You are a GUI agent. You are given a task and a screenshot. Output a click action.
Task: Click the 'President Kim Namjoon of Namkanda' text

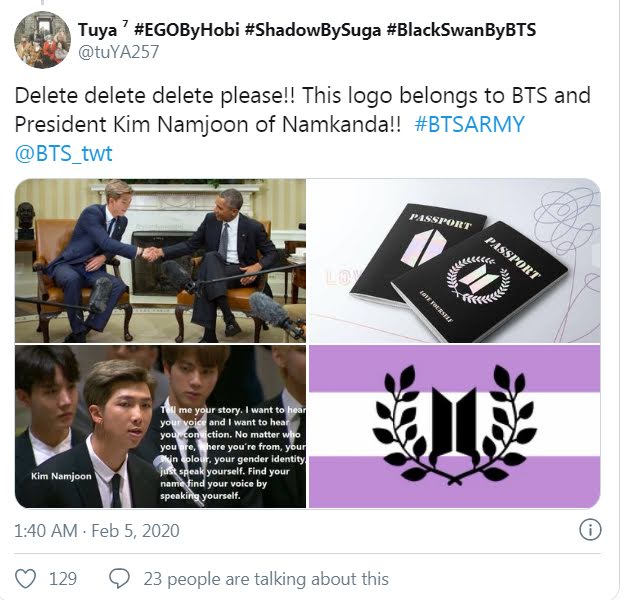208,124
